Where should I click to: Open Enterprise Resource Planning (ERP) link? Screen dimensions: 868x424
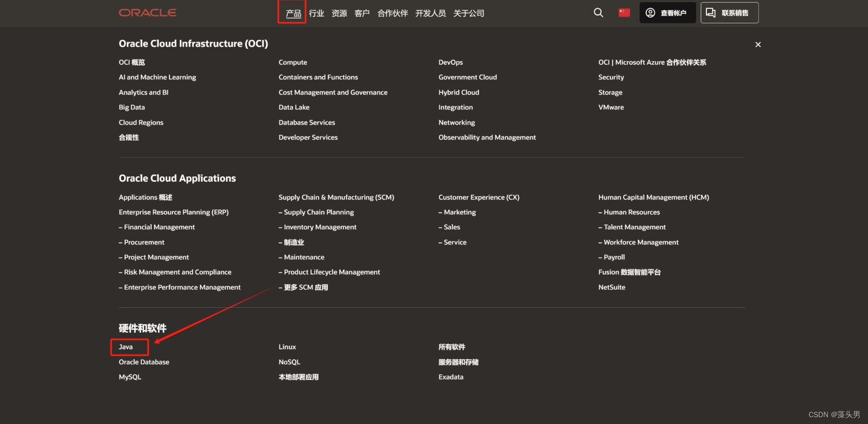(173, 212)
